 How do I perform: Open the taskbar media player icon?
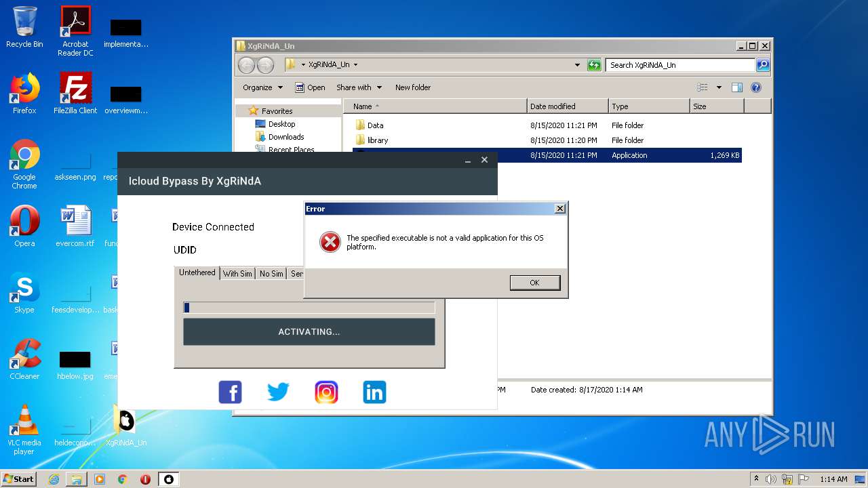point(100,479)
